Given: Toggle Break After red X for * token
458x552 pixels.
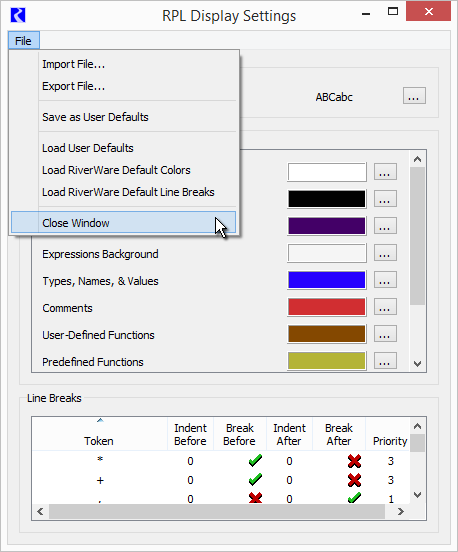Looking at the screenshot, I should coord(354,461).
